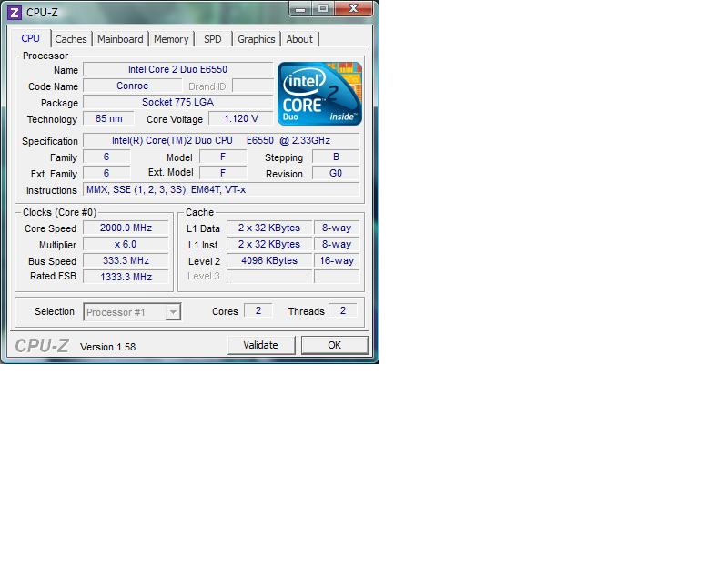Select the Specification text field
Viewport: 728px width, 578px height.
[221, 141]
